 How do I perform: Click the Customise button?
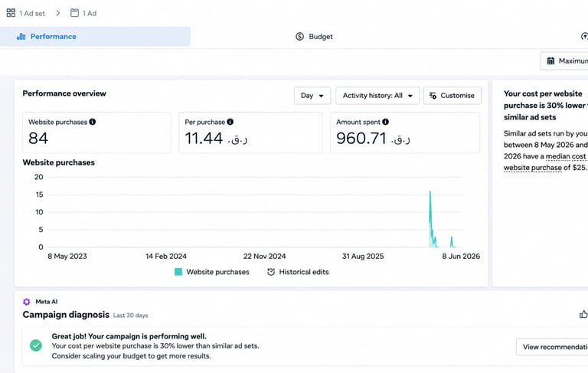coord(452,96)
